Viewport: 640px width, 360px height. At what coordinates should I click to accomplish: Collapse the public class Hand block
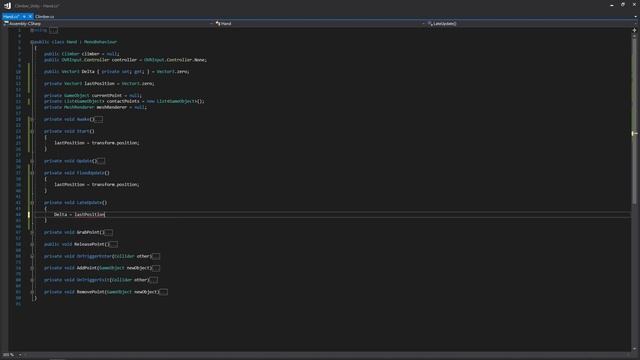(32, 42)
